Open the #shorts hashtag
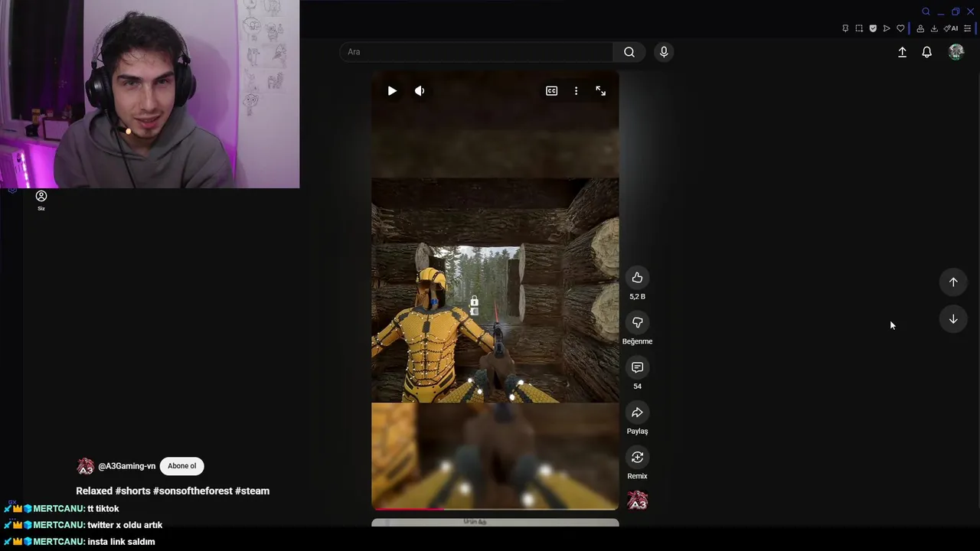 click(x=132, y=491)
